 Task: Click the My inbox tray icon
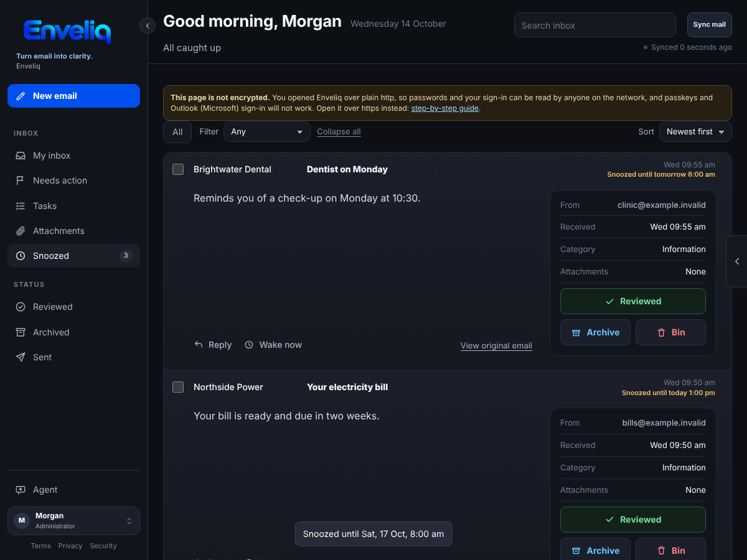tap(21, 156)
